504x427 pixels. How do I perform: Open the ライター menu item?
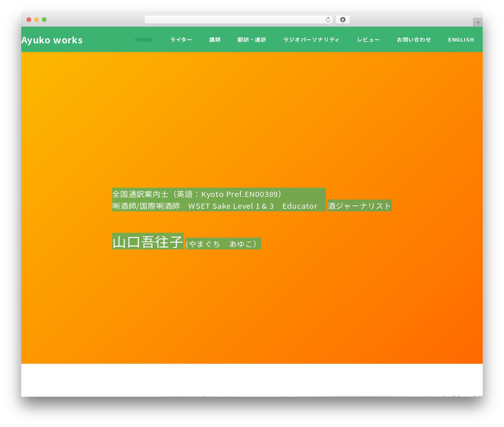[x=181, y=40]
